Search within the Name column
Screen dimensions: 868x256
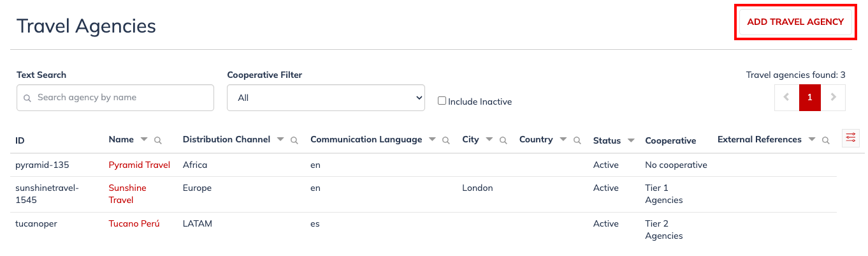click(157, 140)
